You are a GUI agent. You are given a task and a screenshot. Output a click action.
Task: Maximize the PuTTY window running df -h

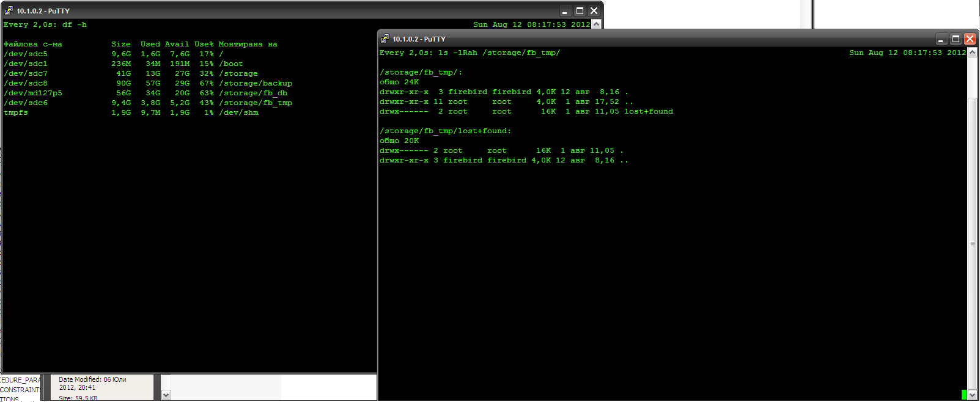[580, 11]
